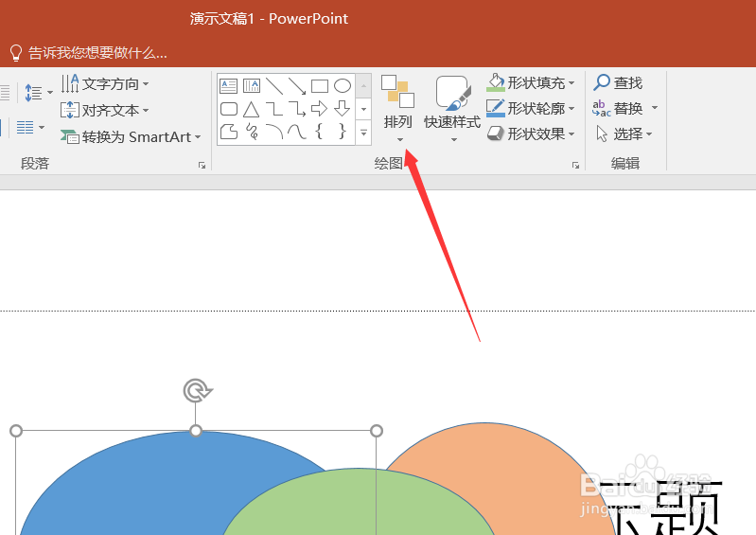
Task: Choose the Right Arrow block shape
Action: coord(319,109)
